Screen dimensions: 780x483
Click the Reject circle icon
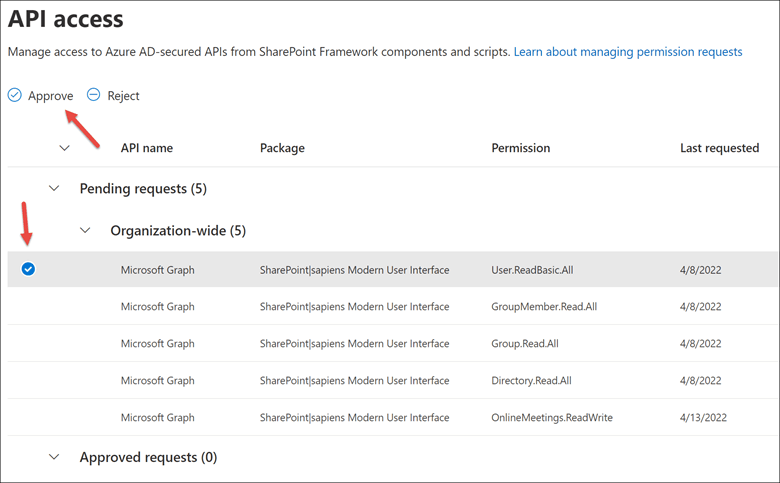pyautogui.click(x=94, y=95)
